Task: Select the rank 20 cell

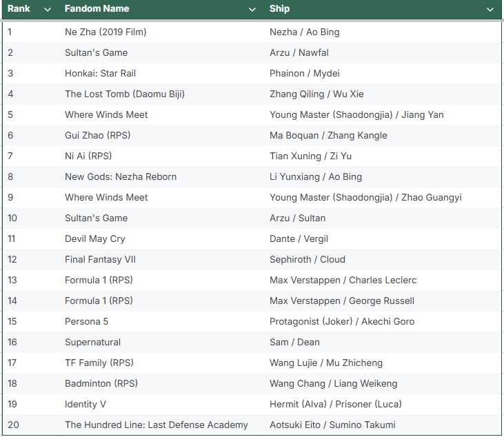Action: pyautogui.click(x=14, y=425)
